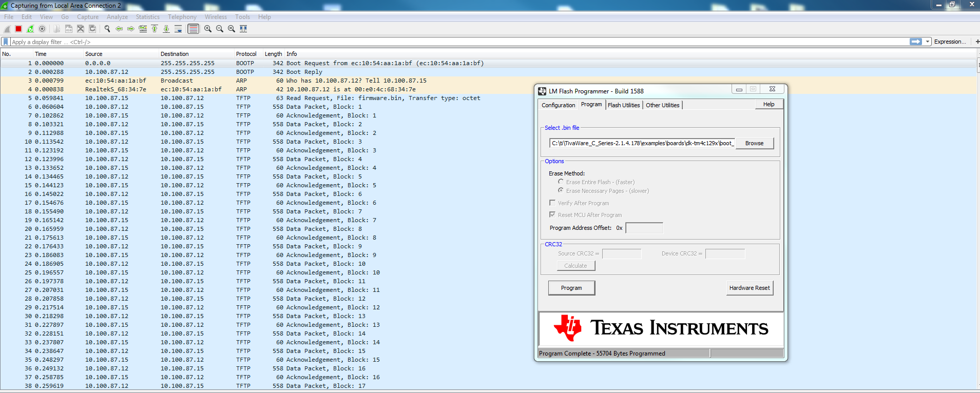Image resolution: width=980 pixels, height=393 pixels.
Task: Click the display filter input field
Action: (x=460, y=42)
